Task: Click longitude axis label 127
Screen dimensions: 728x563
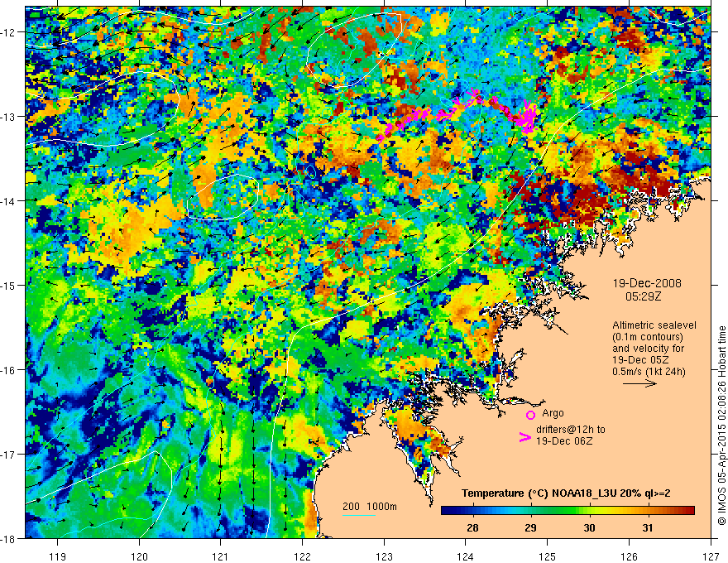Action: (711, 556)
